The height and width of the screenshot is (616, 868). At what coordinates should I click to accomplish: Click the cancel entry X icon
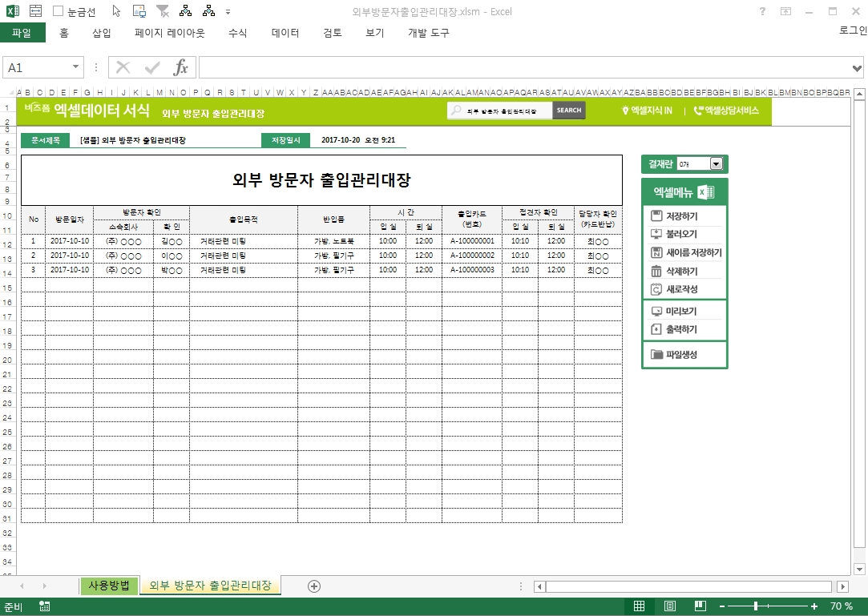123,67
